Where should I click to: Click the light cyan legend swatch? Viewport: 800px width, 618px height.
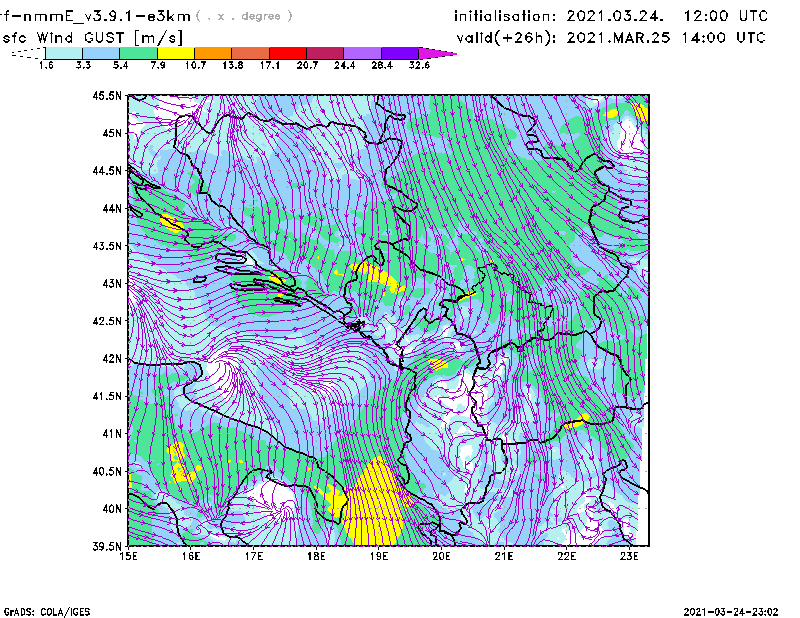pos(64,53)
